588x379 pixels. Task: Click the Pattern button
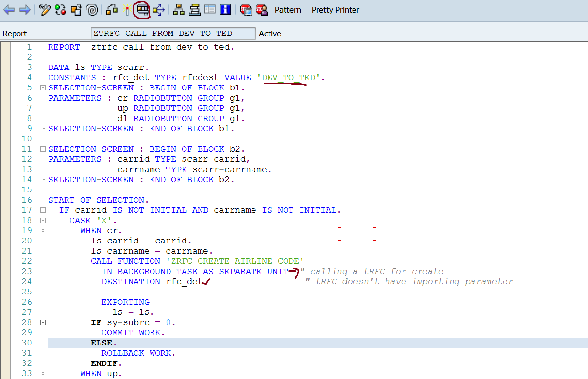click(x=287, y=10)
